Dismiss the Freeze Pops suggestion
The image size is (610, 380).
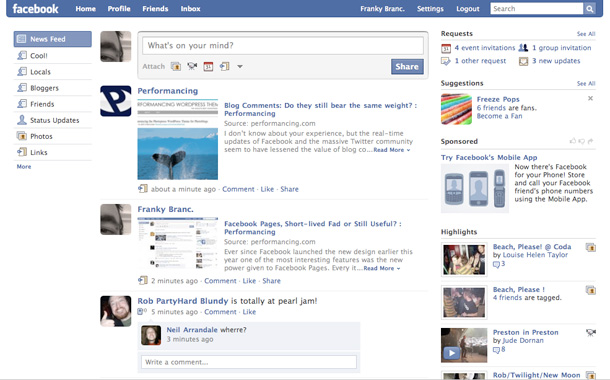coord(590,98)
